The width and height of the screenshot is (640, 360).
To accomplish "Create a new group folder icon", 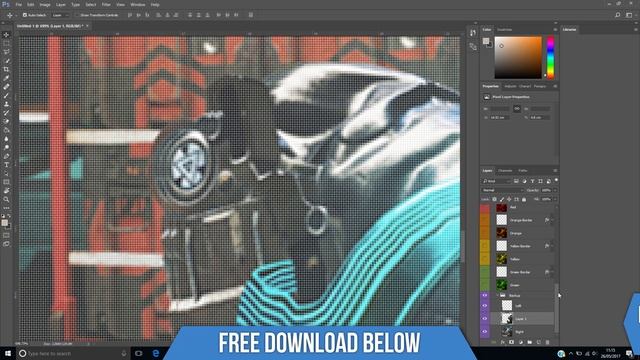I will [529, 342].
